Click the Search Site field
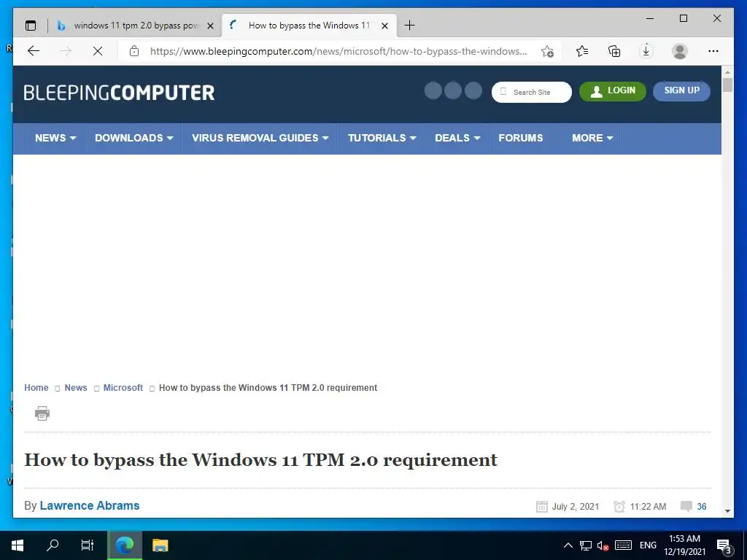747x560 pixels. [532, 92]
